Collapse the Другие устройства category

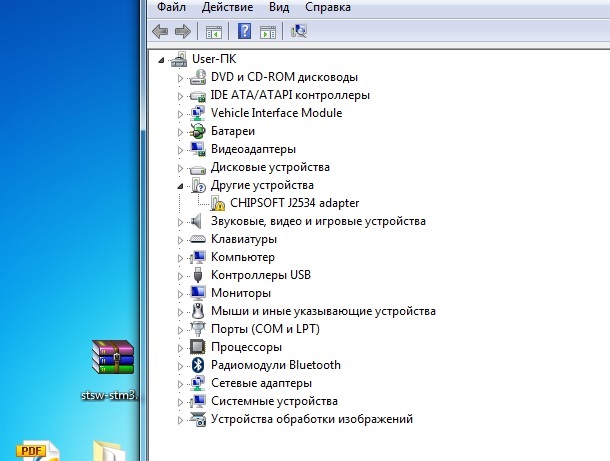[181, 186]
